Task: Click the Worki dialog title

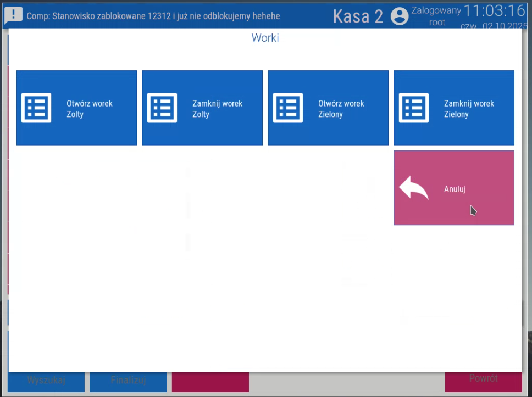Action: click(265, 38)
